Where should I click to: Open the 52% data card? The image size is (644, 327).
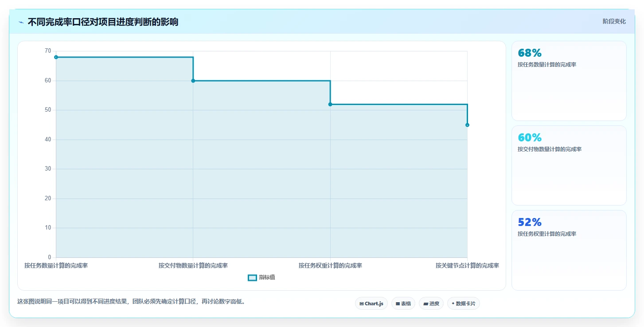[x=569, y=250]
